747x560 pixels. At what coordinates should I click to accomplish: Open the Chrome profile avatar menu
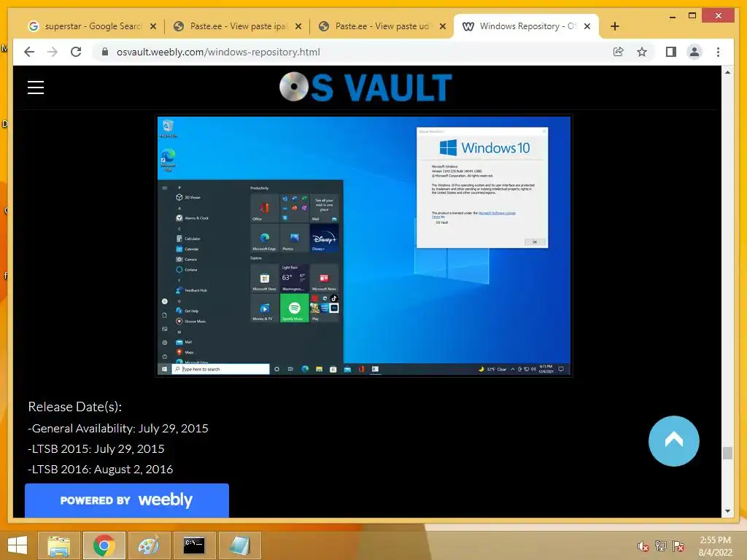pyautogui.click(x=694, y=52)
